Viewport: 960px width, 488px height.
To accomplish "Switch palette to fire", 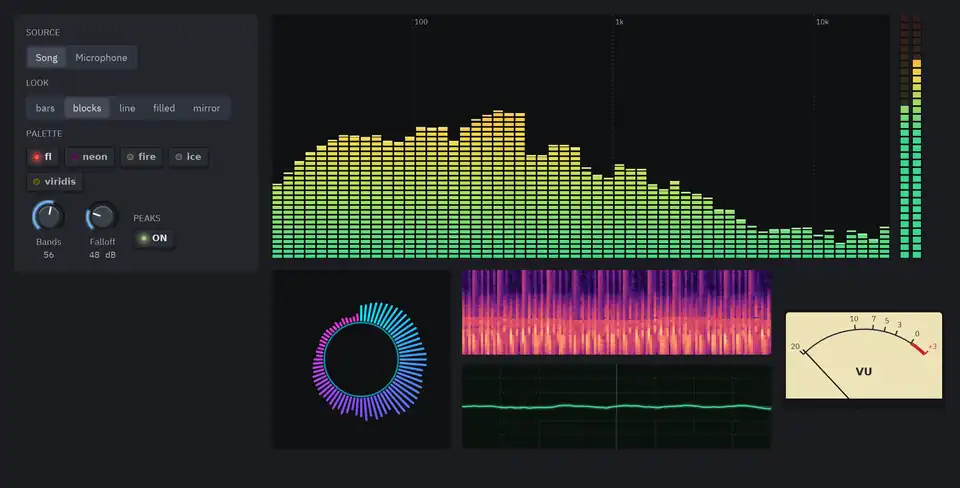I will tap(141, 157).
